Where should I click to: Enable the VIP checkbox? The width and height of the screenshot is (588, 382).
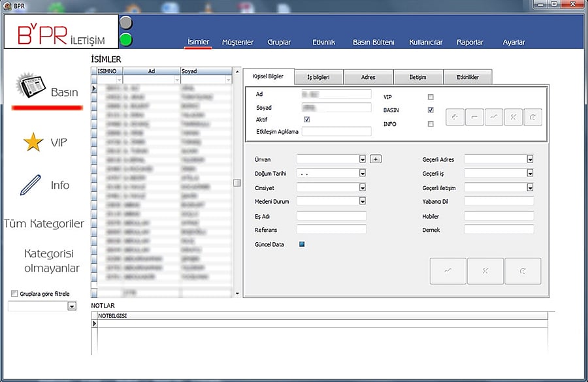click(x=431, y=97)
